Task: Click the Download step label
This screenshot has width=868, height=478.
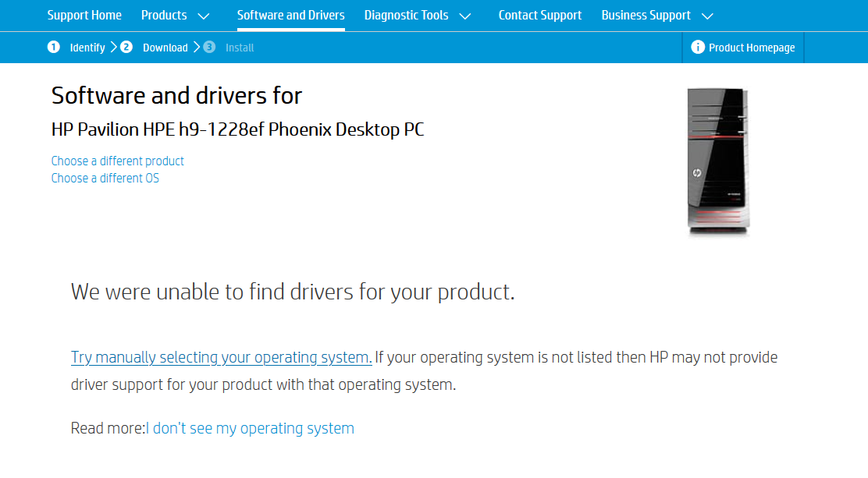Action: 165,48
